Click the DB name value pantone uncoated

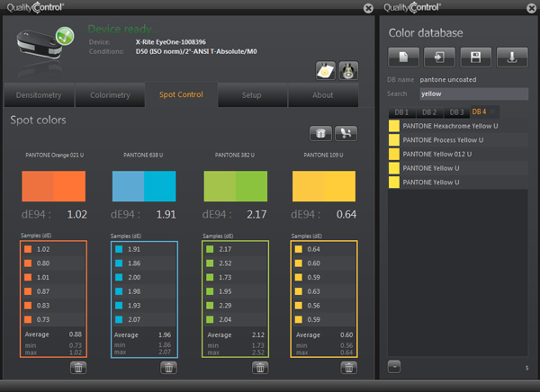click(x=448, y=80)
